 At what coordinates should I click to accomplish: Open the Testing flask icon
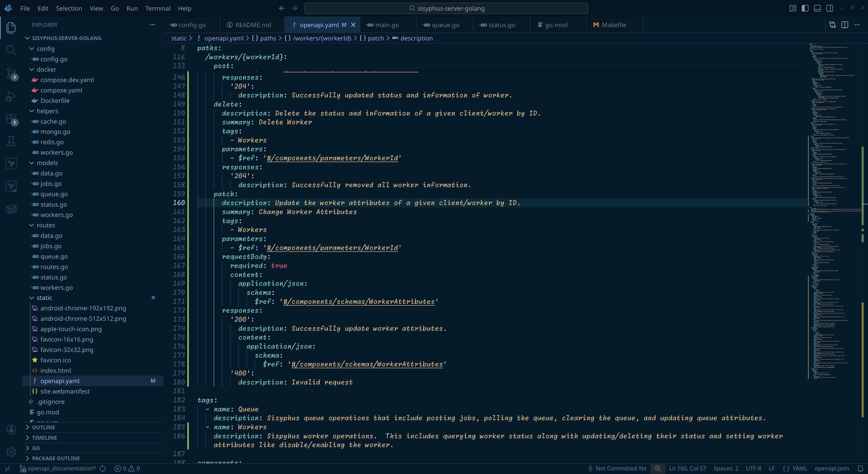tap(11, 141)
